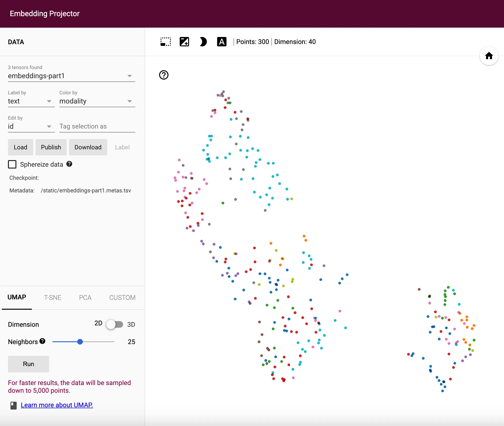Click the help icon beside Spherize data
This screenshot has width=504, height=426.
tap(69, 164)
